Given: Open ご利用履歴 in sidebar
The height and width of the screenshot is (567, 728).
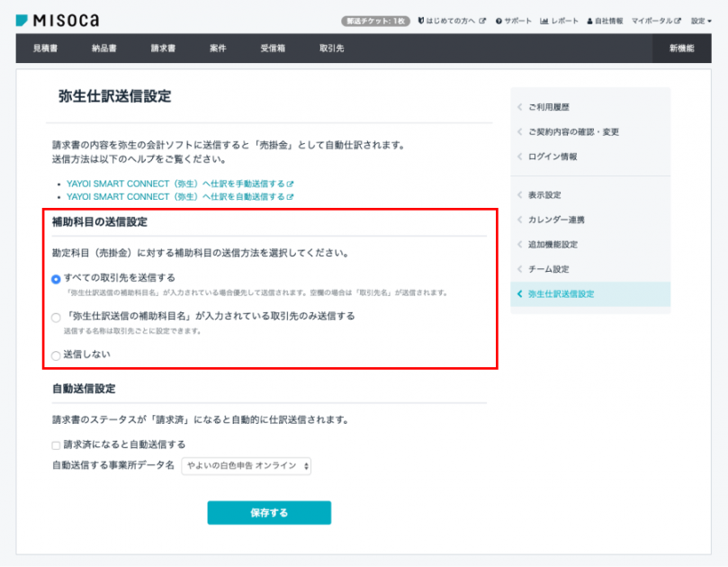Looking at the screenshot, I should [x=548, y=107].
